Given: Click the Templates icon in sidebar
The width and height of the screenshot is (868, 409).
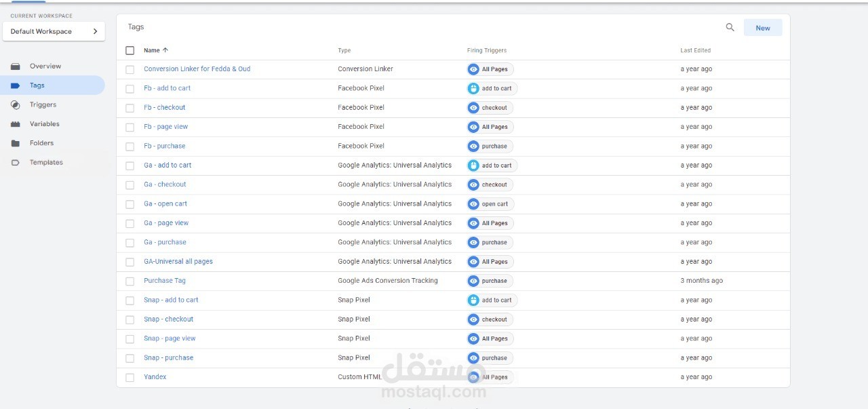Looking at the screenshot, I should [x=16, y=163].
